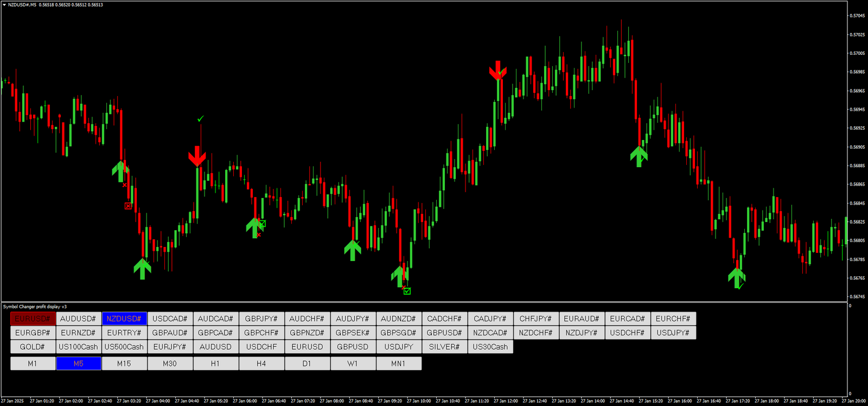Select the rightmost green up arrow signal
Screen dimensions: 868x406
(x=736, y=277)
